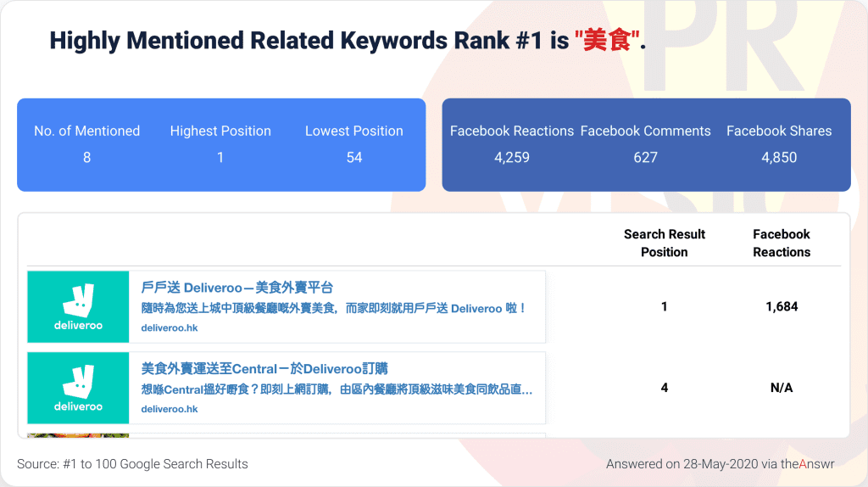Click the Facebook reactions total 4,259
This screenshot has height=487, width=868.
(x=512, y=158)
